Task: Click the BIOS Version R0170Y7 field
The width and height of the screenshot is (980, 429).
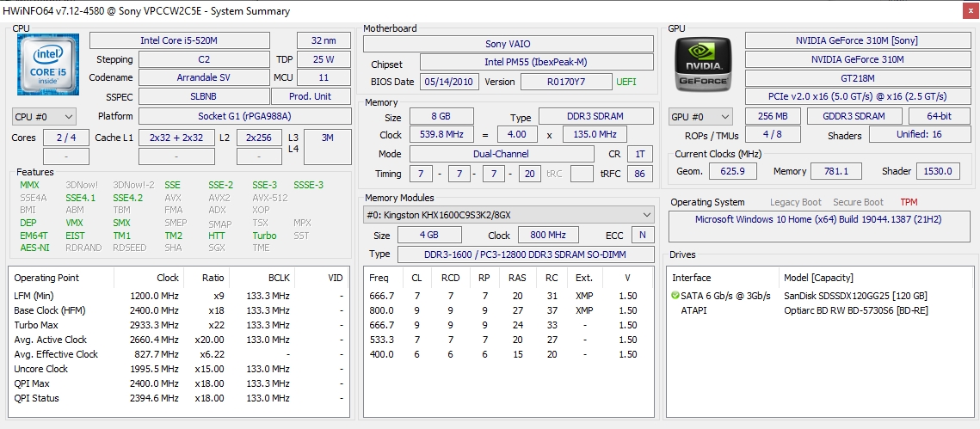Action: click(x=566, y=82)
